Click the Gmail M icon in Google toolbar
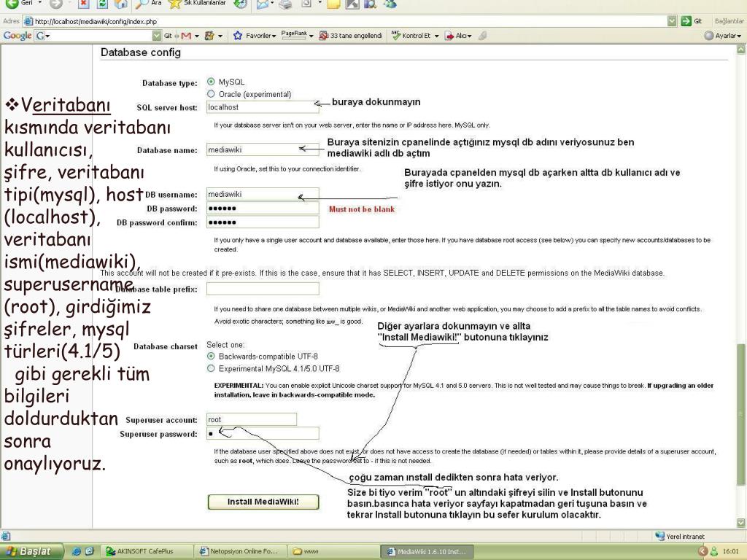The height and width of the screenshot is (560, 747). [x=186, y=36]
